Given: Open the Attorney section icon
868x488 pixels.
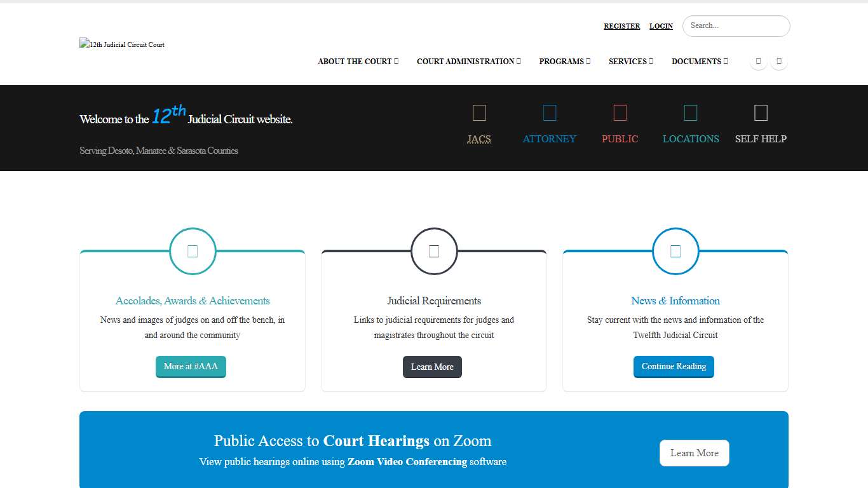Looking at the screenshot, I should (x=549, y=112).
